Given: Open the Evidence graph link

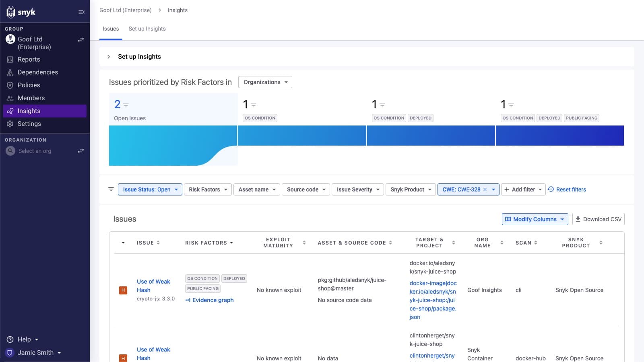Looking at the screenshot, I should tap(209, 300).
